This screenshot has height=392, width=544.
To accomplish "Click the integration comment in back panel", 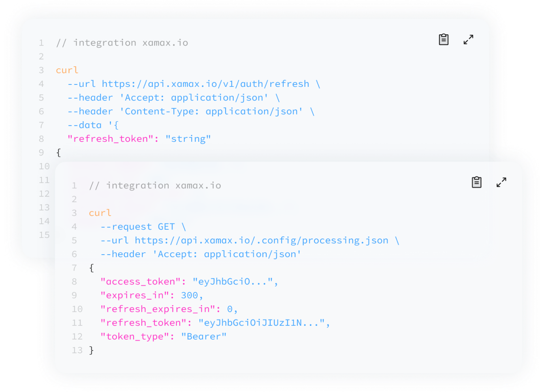I will click(122, 43).
